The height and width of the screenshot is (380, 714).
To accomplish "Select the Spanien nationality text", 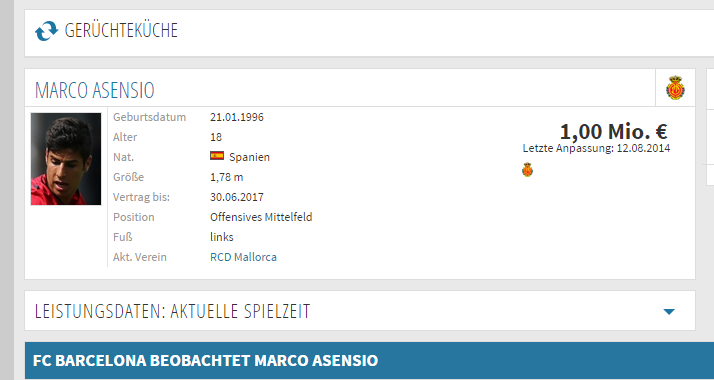I will click(250, 157).
